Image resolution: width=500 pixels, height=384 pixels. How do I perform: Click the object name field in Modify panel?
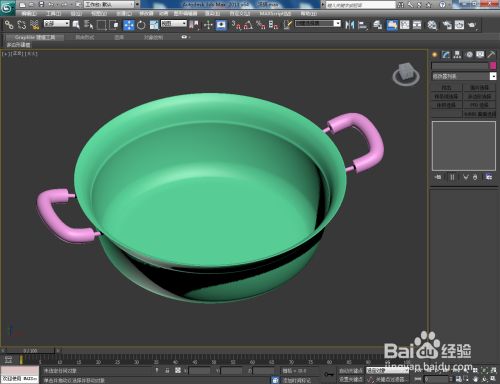coord(460,66)
